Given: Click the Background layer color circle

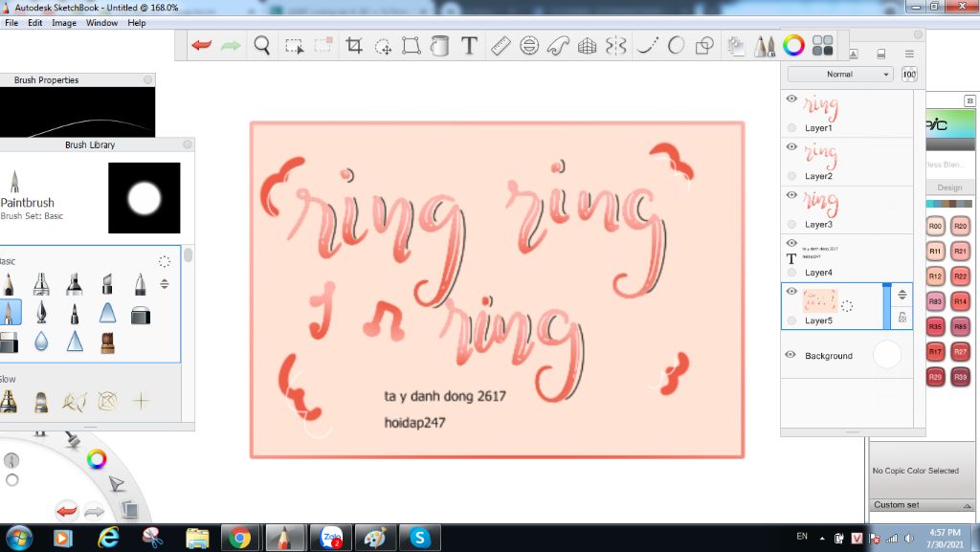Looking at the screenshot, I should pyautogui.click(x=887, y=355).
